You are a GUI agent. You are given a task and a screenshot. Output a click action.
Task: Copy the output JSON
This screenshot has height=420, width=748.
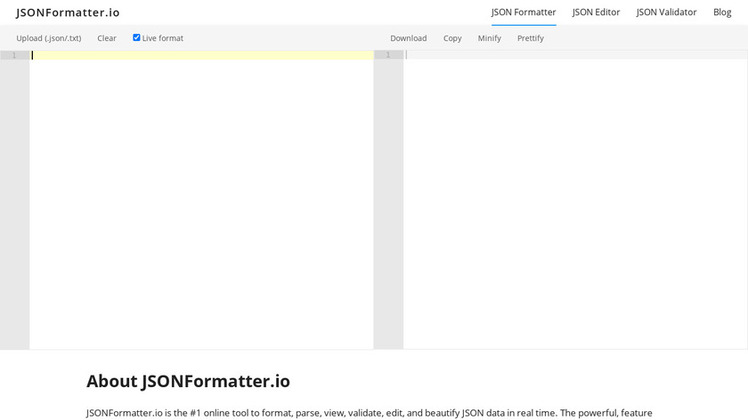coord(452,38)
